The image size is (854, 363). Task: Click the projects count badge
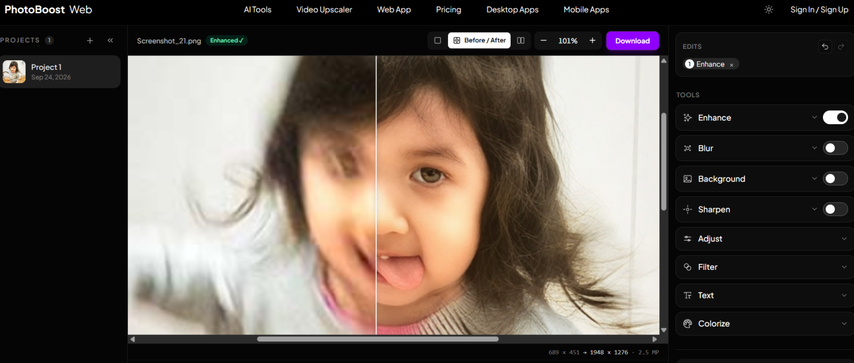point(49,40)
